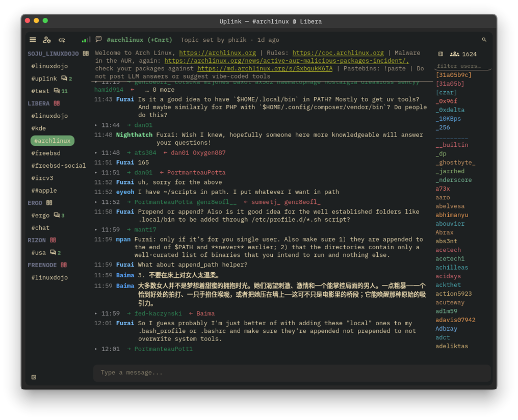This screenshot has width=518, height=420.
Task: Click nickname mpan in chat
Action: 123,240
